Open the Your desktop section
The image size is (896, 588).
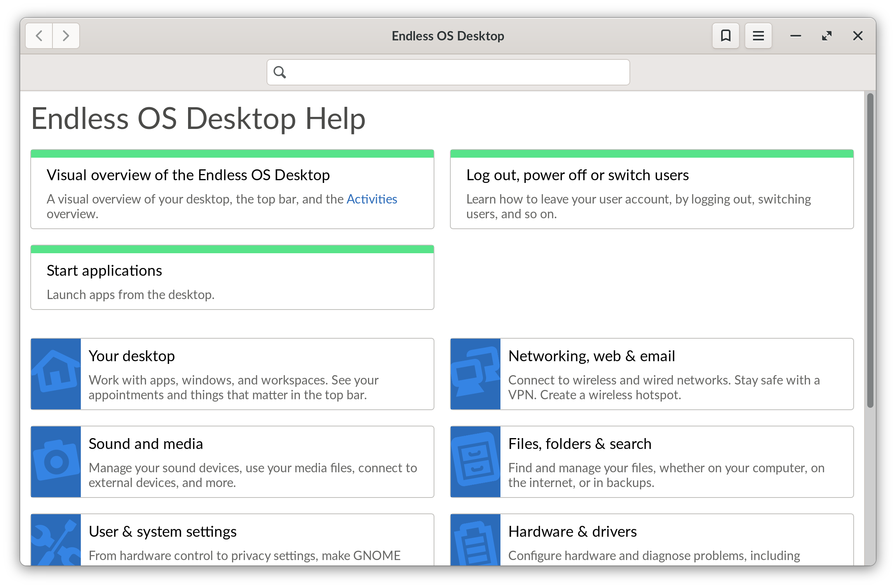coord(232,374)
